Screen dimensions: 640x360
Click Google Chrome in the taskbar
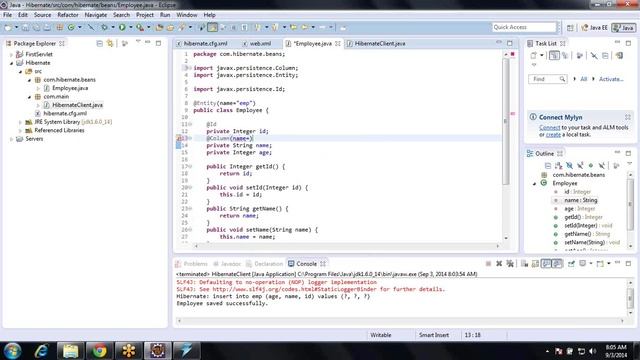pos(99,351)
